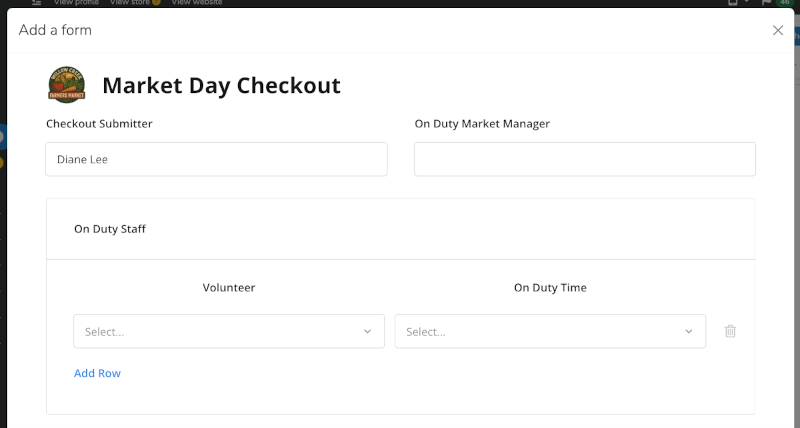The image size is (800, 428).
Task: Expand the Volunteer dropdown chevron arrow
Action: coord(367,331)
